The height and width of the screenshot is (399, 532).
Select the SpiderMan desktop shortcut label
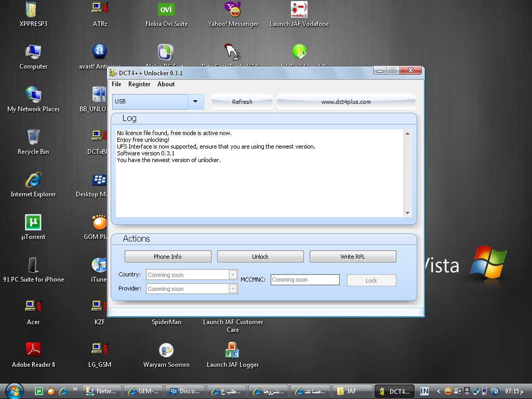(x=166, y=322)
